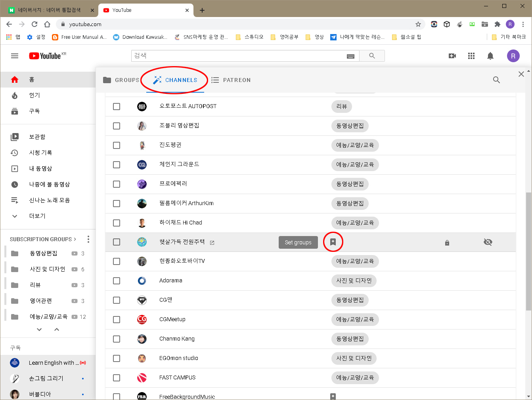Expand the 리뷰 group folder

click(15, 285)
